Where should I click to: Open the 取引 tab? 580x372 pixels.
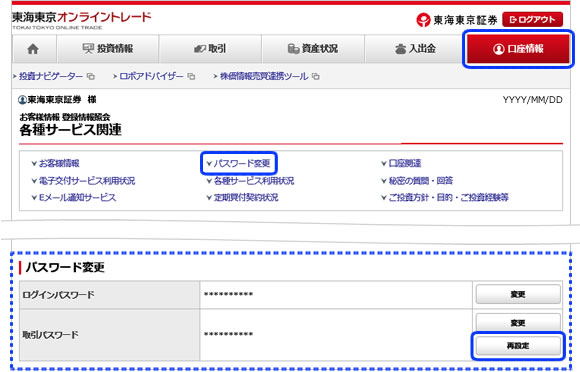(210, 49)
